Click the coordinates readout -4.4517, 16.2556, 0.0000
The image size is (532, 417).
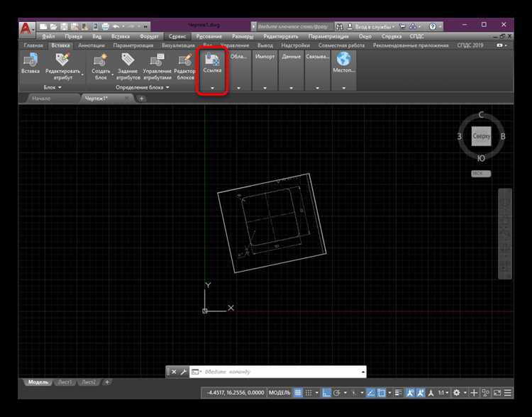pos(235,393)
